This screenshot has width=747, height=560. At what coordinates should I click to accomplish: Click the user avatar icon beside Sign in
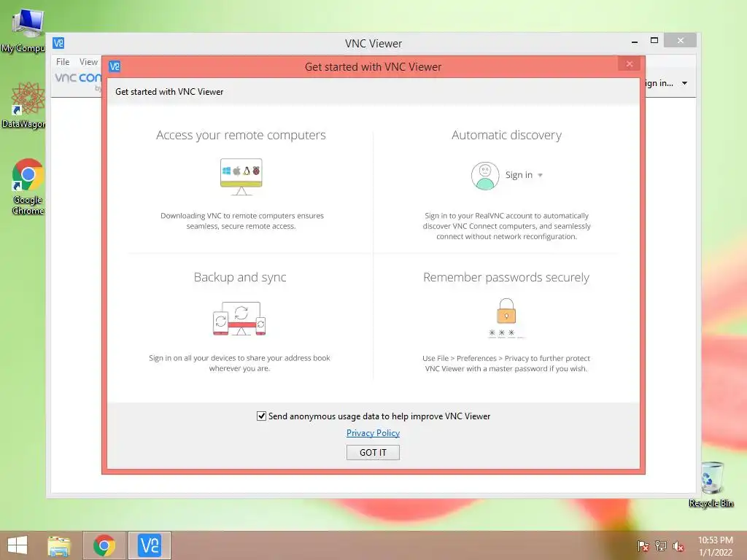(485, 176)
